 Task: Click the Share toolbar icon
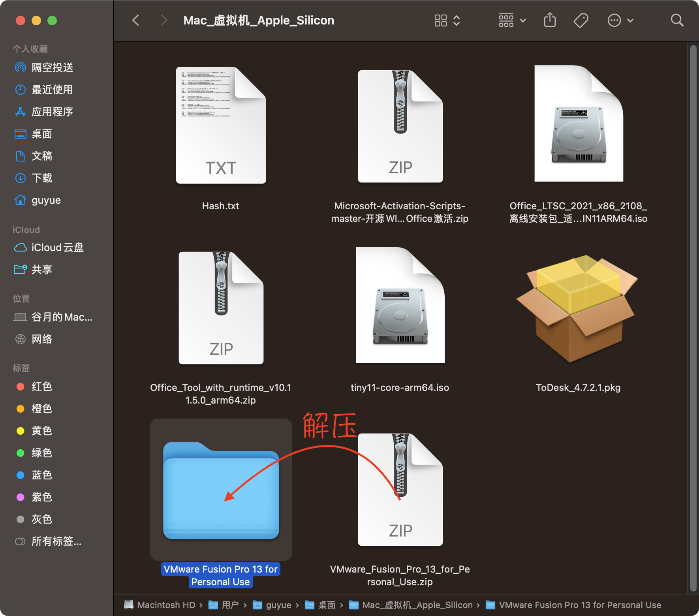(x=550, y=20)
